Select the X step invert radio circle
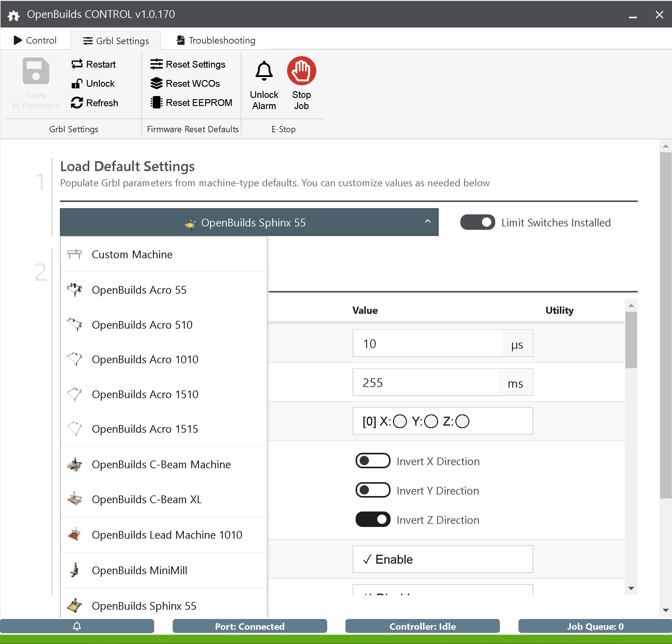 400,421
